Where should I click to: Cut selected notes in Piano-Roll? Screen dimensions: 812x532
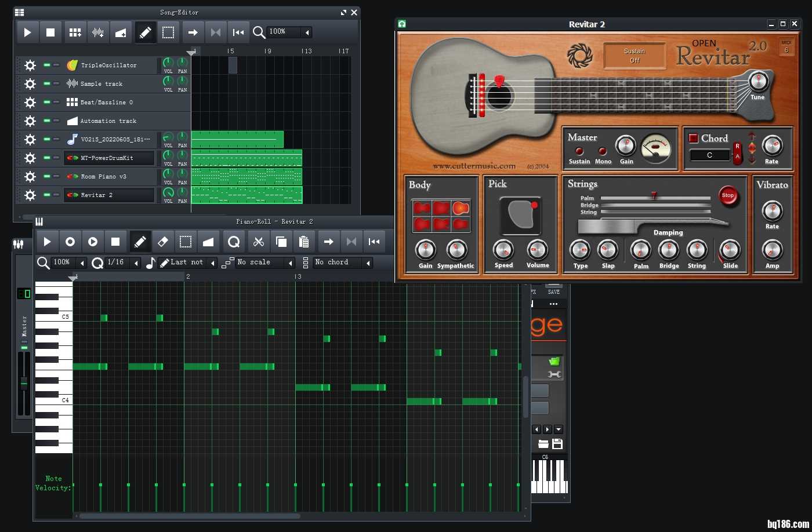pyautogui.click(x=259, y=242)
